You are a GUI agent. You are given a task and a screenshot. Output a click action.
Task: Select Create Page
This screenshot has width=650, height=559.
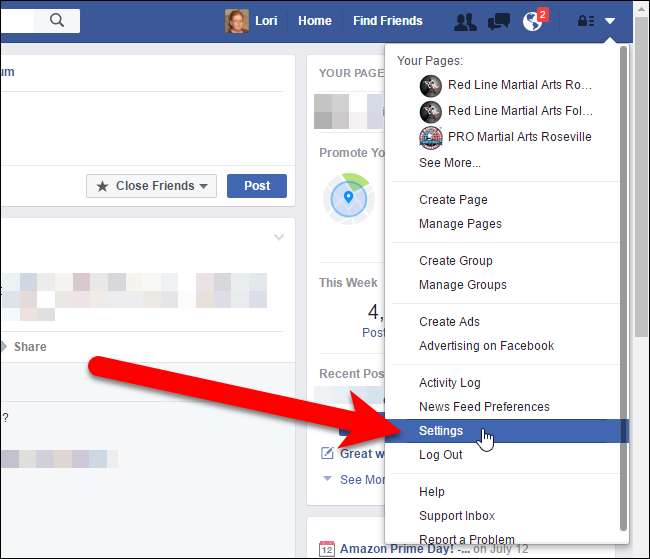(x=453, y=200)
